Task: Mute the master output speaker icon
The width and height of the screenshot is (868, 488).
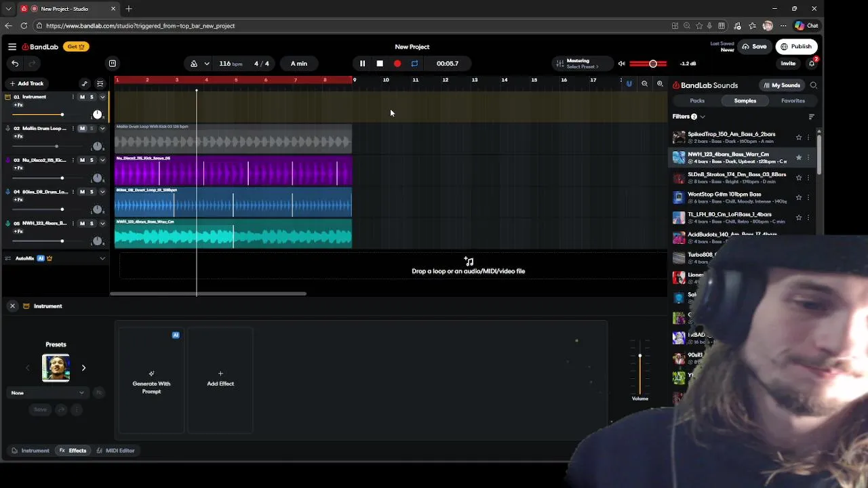Action: (x=621, y=64)
